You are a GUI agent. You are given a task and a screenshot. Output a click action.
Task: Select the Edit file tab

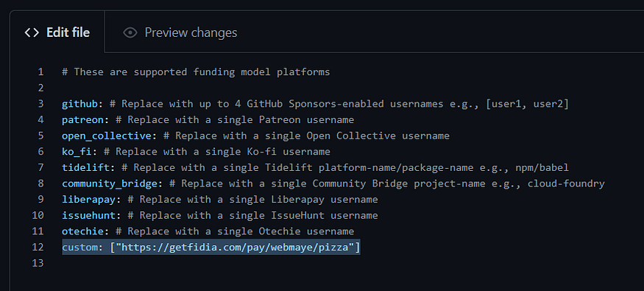click(x=57, y=32)
